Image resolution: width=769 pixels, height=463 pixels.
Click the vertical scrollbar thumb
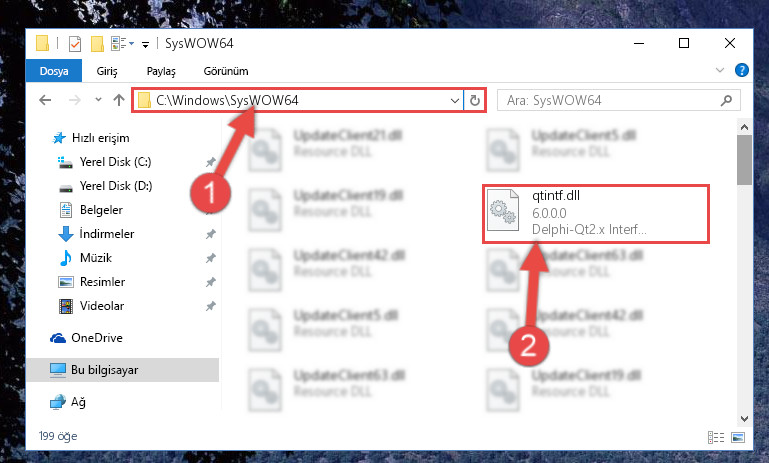[x=744, y=160]
